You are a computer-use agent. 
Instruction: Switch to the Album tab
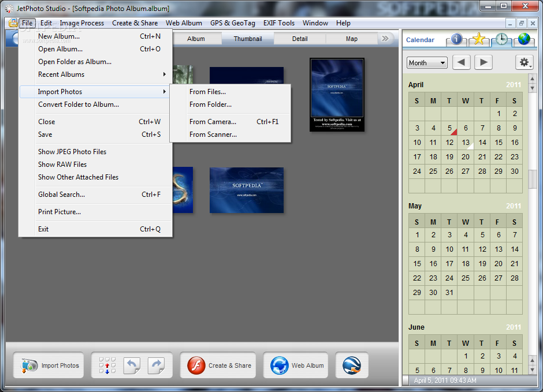(196, 39)
